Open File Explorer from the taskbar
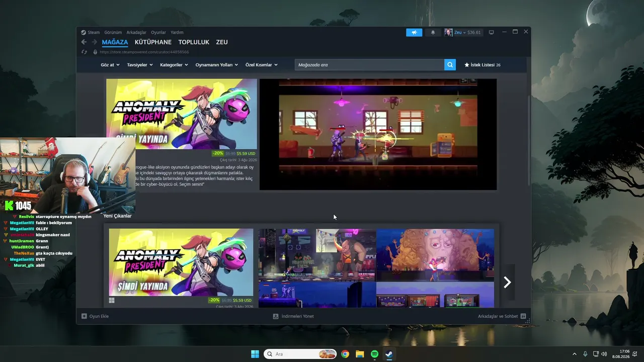The height and width of the screenshot is (362, 644). tap(360, 354)
